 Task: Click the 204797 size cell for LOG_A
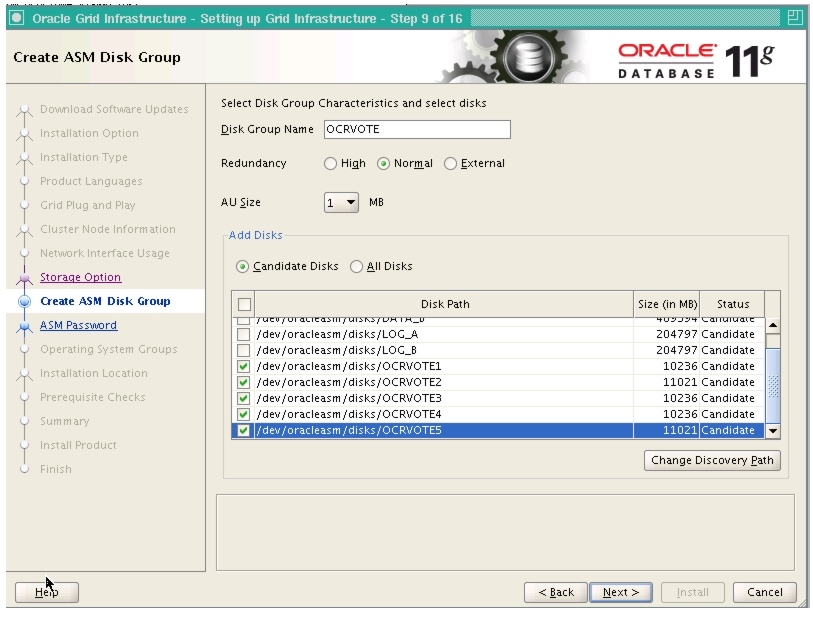pos(666,335)
